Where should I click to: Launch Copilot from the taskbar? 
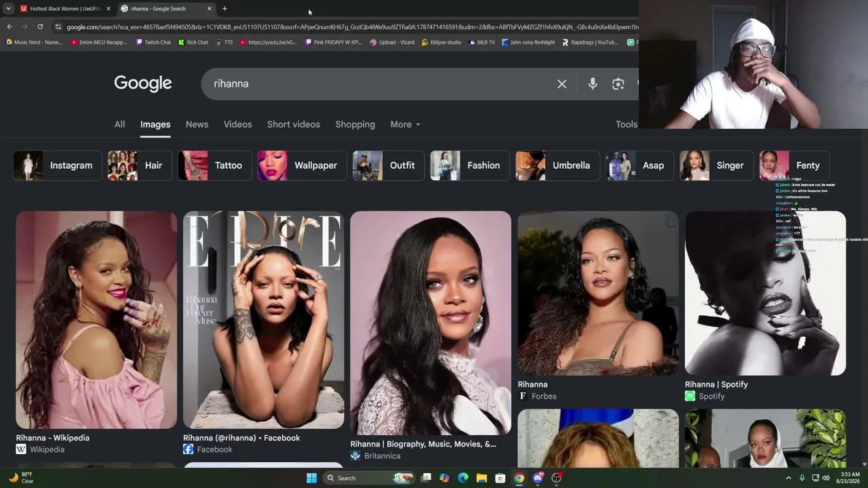click(x=444, y=478)
